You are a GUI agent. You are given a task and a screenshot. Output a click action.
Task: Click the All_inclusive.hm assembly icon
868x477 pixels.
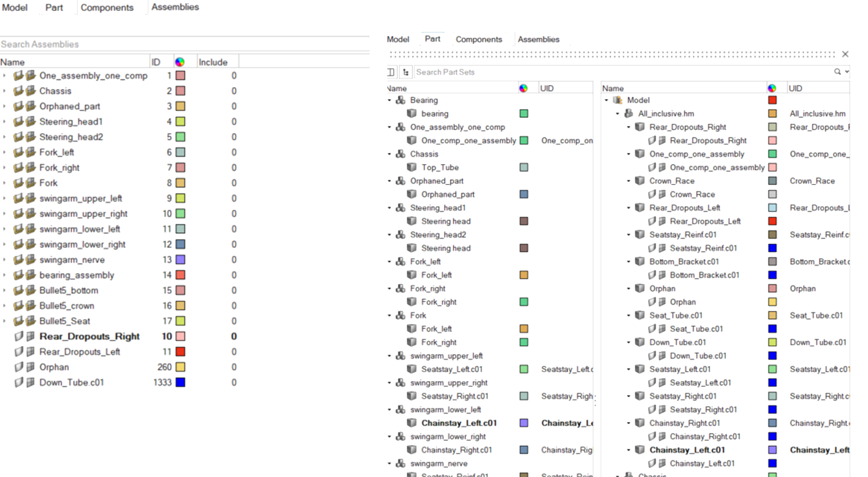click(629, 114)
